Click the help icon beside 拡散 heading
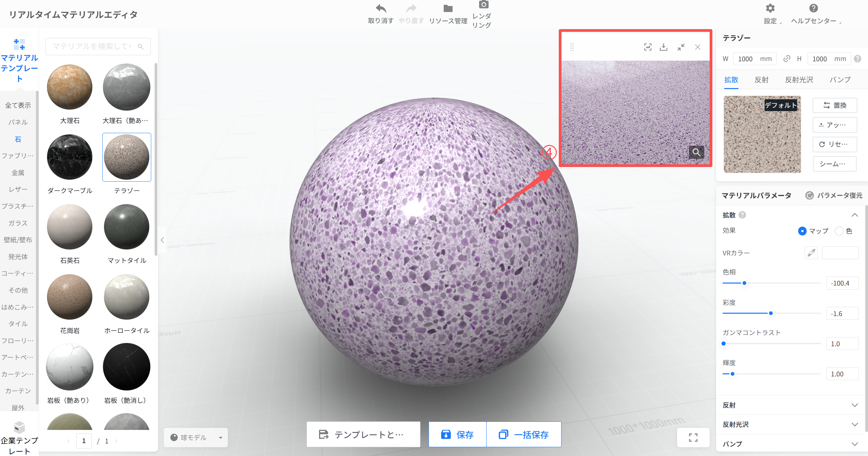The width and height of the screenshot is (868, 456). click(x=742, y=215)
